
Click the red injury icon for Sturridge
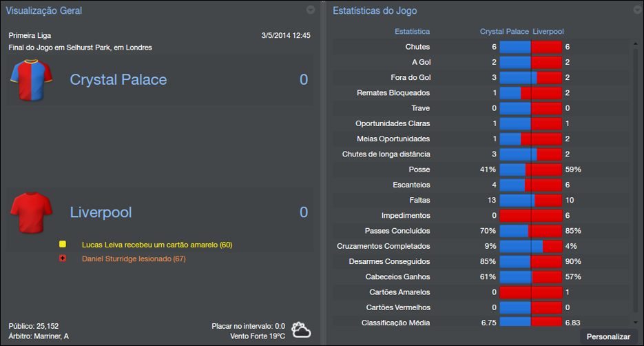pyautogui.click(x=63, y=258)
